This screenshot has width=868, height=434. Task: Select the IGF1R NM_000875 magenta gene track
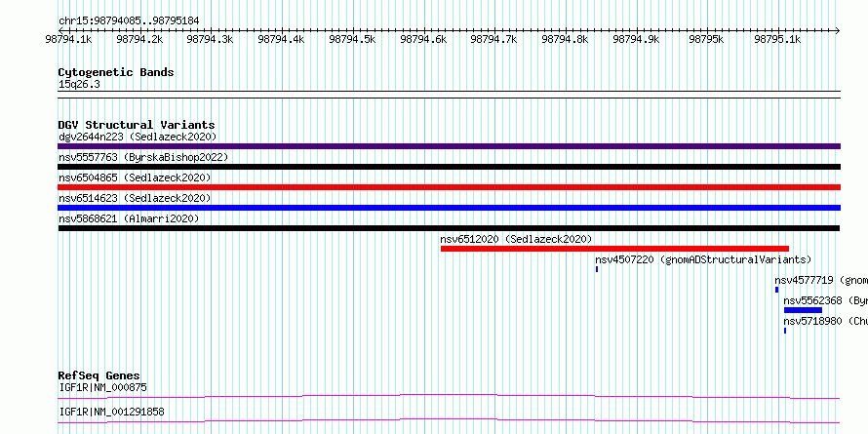[449, 396]
